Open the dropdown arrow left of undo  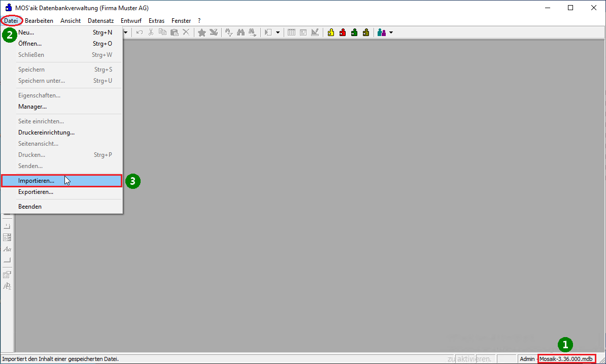point(125,32)
